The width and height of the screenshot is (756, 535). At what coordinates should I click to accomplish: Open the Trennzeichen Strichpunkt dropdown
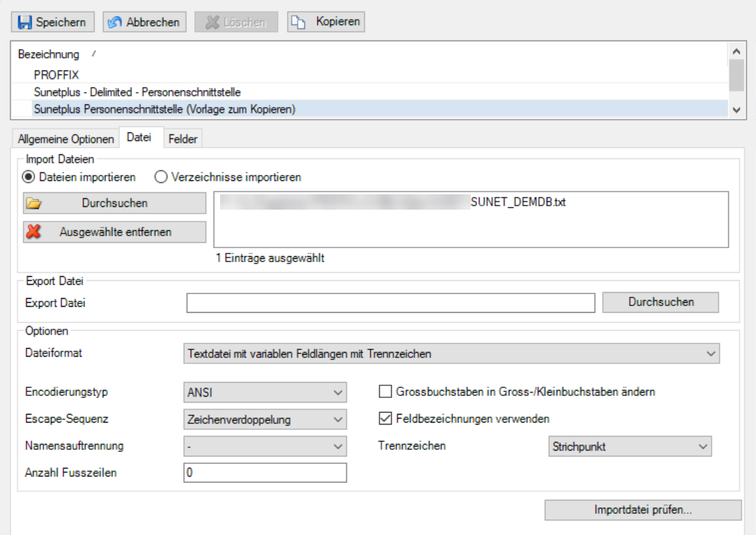pos(630,446)
